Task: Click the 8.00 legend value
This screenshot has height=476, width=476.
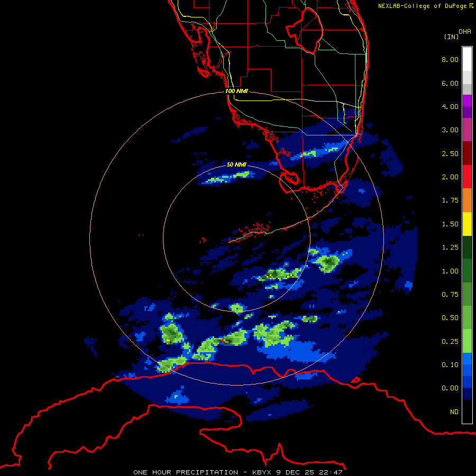Action: pyautogui.click(x=450, y=59)
